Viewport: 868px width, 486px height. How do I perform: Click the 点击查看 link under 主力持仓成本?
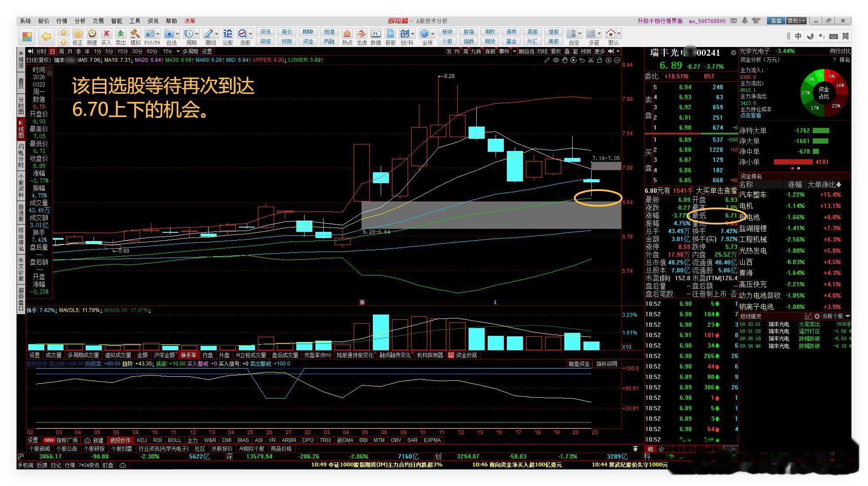(751, 116)
